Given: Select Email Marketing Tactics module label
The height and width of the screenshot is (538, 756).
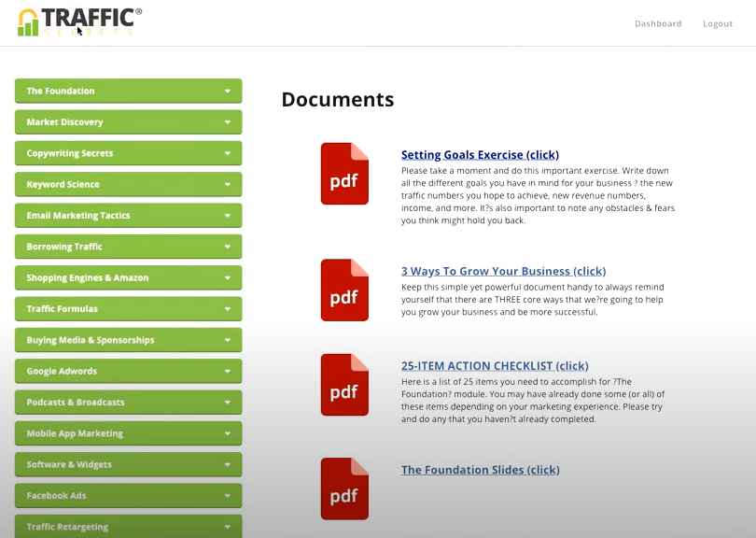Looking at the screenshot, I should click(78, 215).
